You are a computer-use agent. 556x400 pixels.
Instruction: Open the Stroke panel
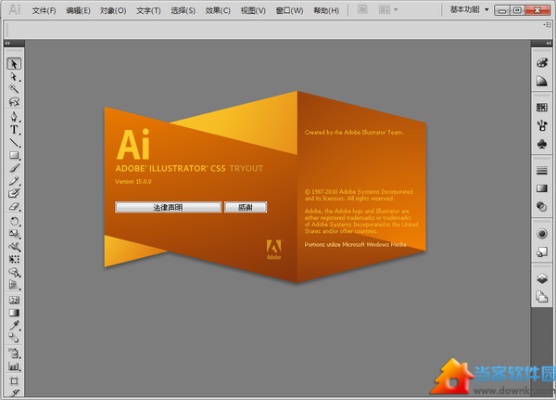(542, 171)
